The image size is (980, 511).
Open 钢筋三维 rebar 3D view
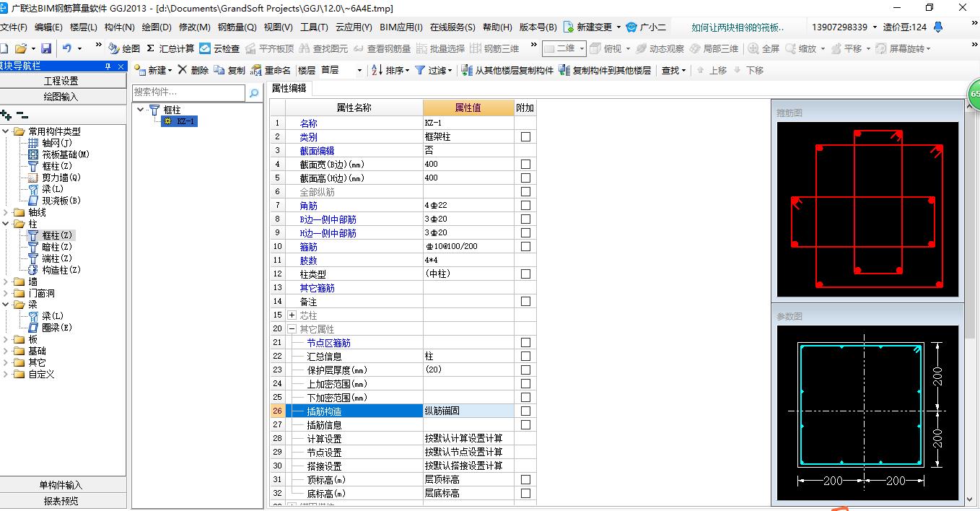tap(494, 48)
